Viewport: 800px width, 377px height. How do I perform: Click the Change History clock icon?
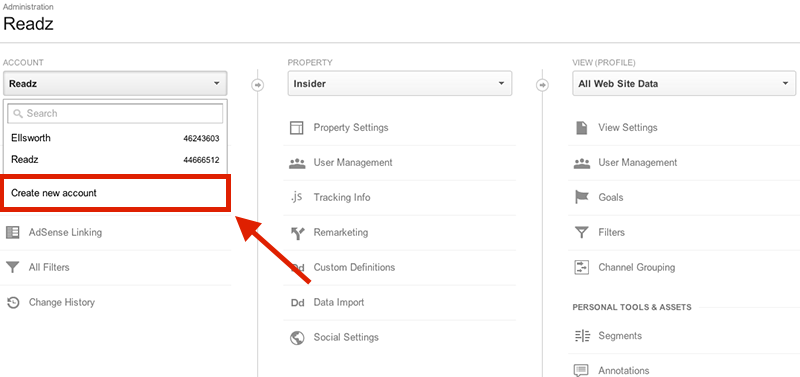[x=13, y=303]
